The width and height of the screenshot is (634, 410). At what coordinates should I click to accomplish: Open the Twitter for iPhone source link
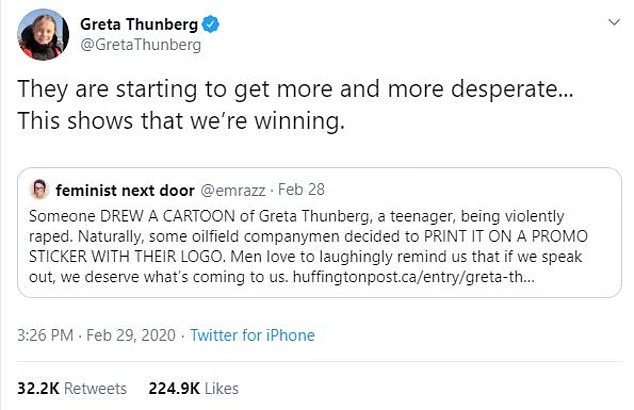(250, 334)
